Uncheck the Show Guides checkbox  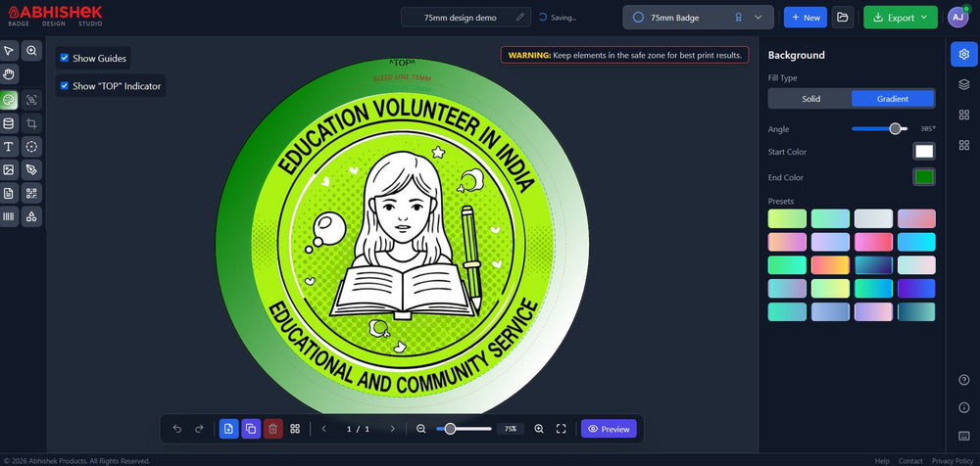click(65, 58)
